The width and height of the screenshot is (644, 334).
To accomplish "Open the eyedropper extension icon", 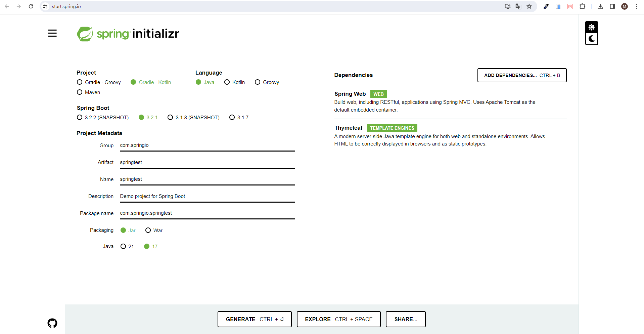I will (x=546, y=6).
